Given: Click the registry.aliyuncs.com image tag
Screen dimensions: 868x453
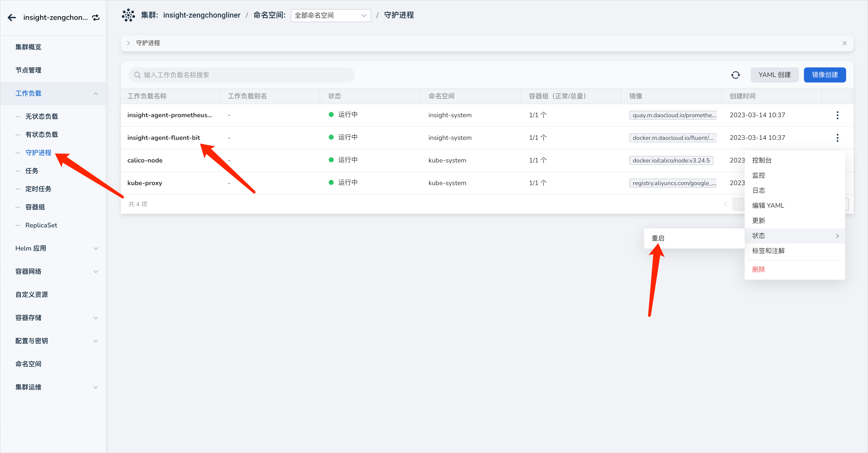Looking at the screenshot, I should coord(673,183).
